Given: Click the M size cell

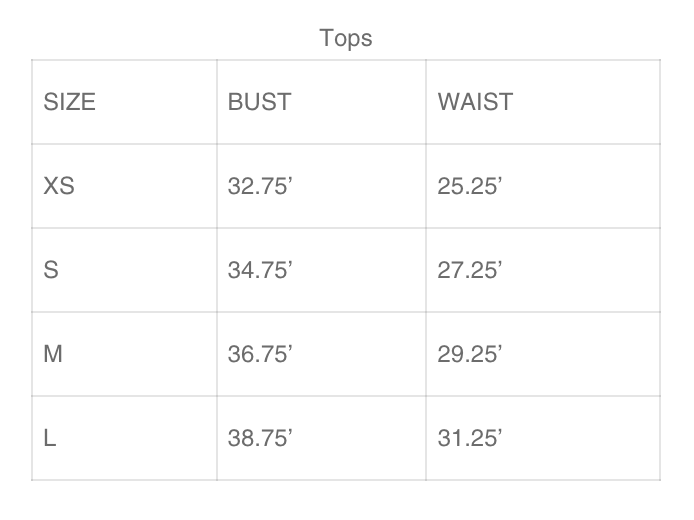Looking at the screenshot, I should pyautogui.click(x=53, y=354).
